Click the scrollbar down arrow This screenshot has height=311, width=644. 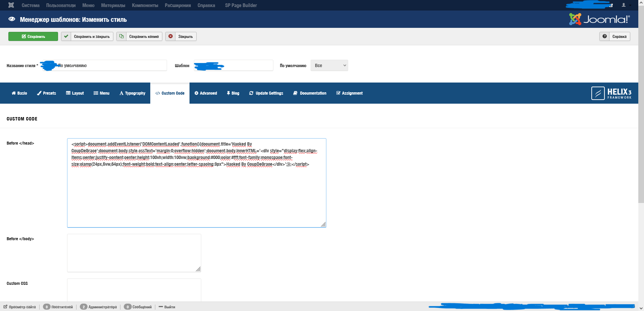click(x=641, y=308)
